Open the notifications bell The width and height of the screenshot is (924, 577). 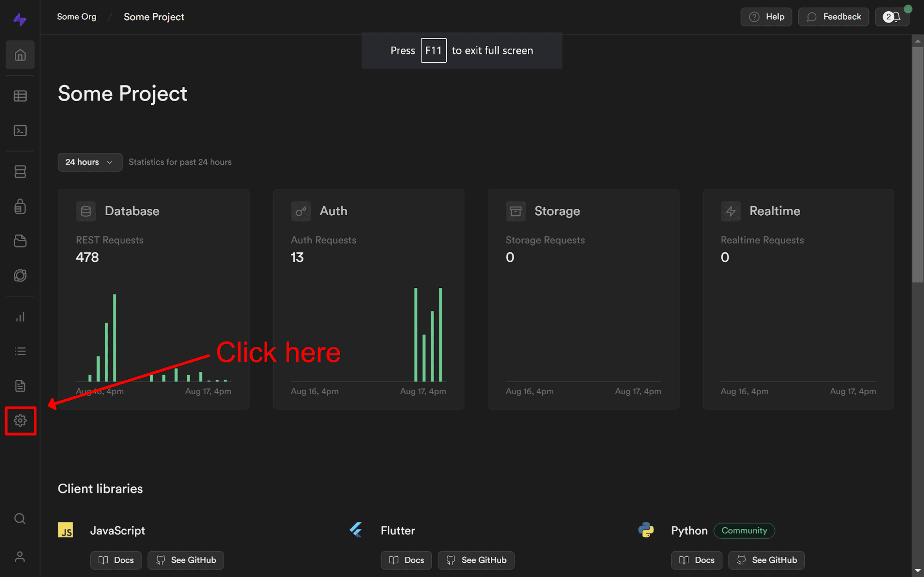pos(892,17)
